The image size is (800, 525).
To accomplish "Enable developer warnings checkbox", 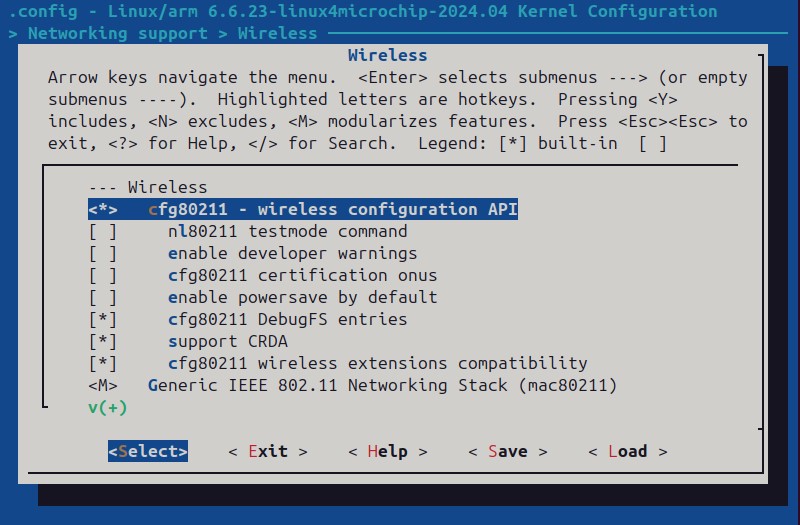I will pos(103,253).
